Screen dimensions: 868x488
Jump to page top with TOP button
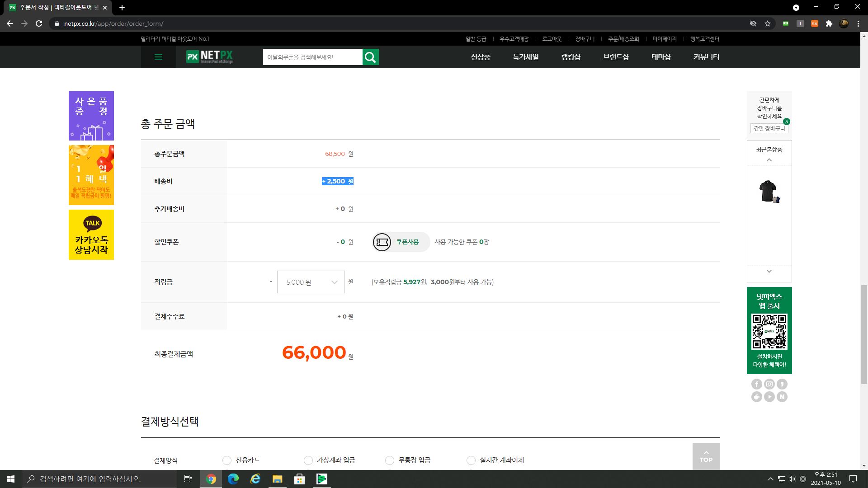point(706,456)
